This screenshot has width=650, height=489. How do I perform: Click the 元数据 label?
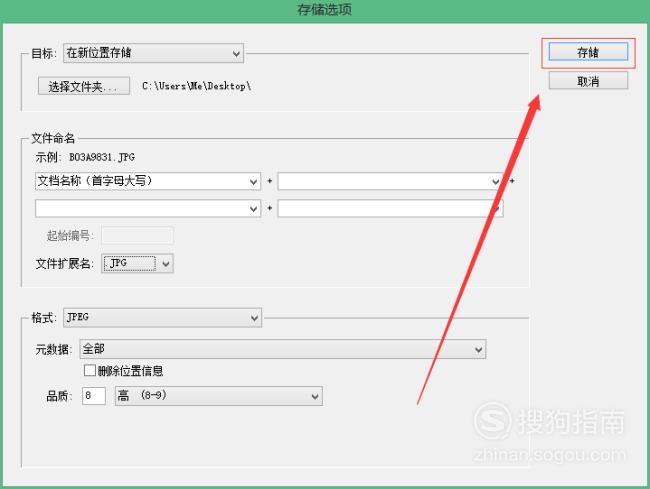[53, 349]
